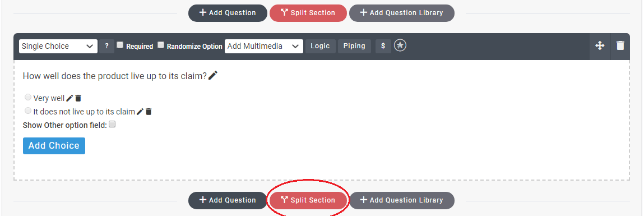Click pencil icon next to Very well
Screen dimensions: 644x216
click(x=70, y=98)
